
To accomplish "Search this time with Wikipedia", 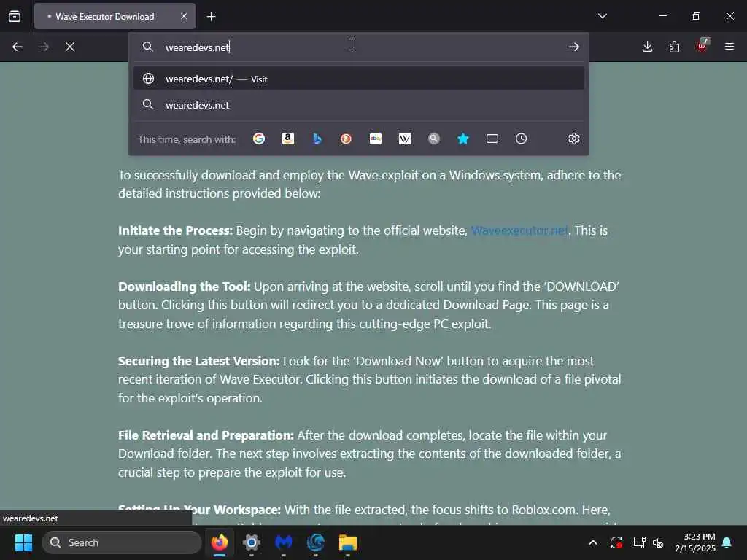I will tap(404, 139).
